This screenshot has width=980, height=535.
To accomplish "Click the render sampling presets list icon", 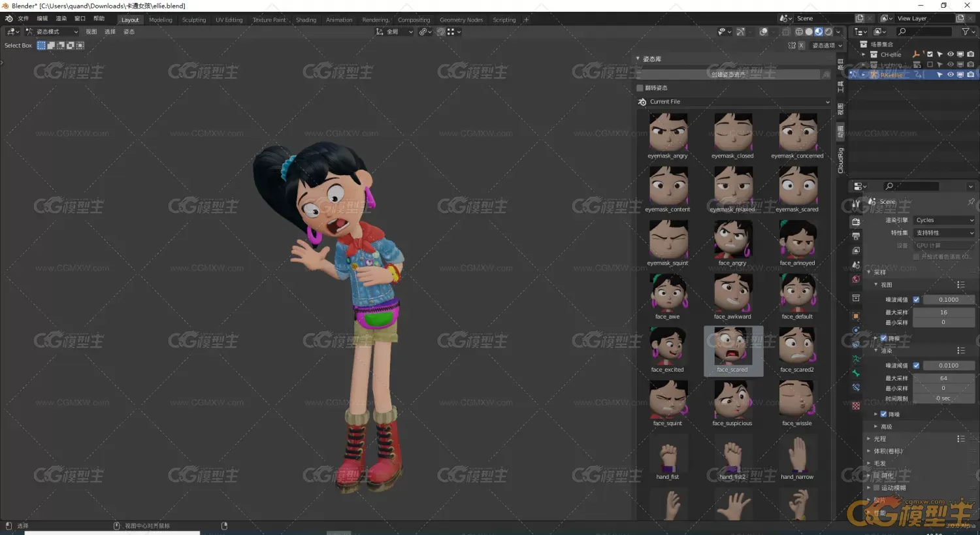I will pyautogui.click(x=960, y=350).
